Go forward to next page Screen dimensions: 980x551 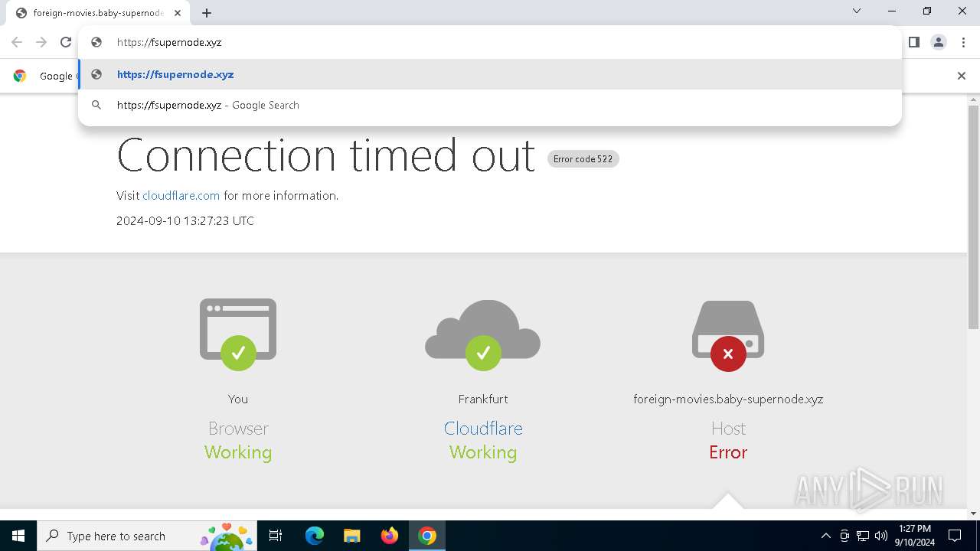pos(41,42)
